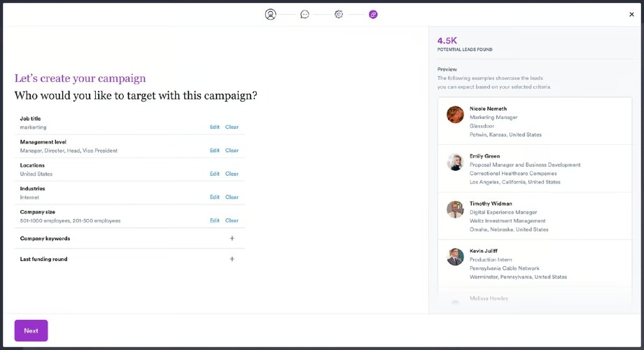Click the 'Internet' industries value
This screenshot has width=644, height=350.
29,197
